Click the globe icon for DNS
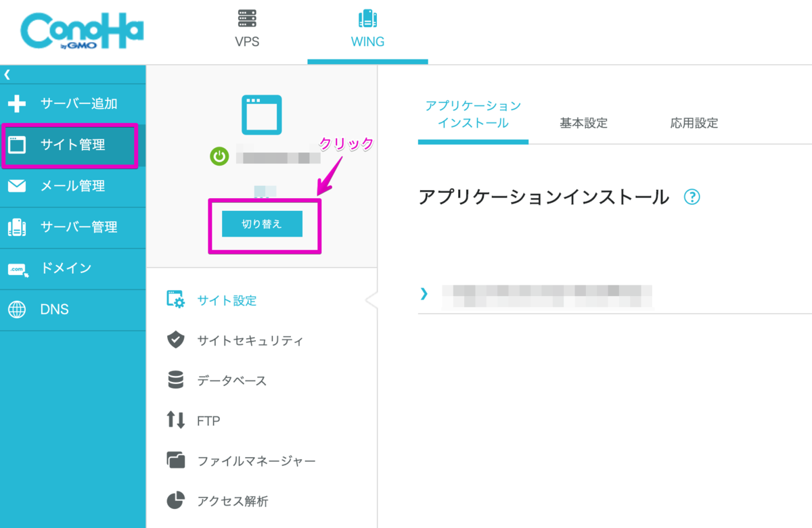The width and height of the screenshot is (812, 528). 17,310
